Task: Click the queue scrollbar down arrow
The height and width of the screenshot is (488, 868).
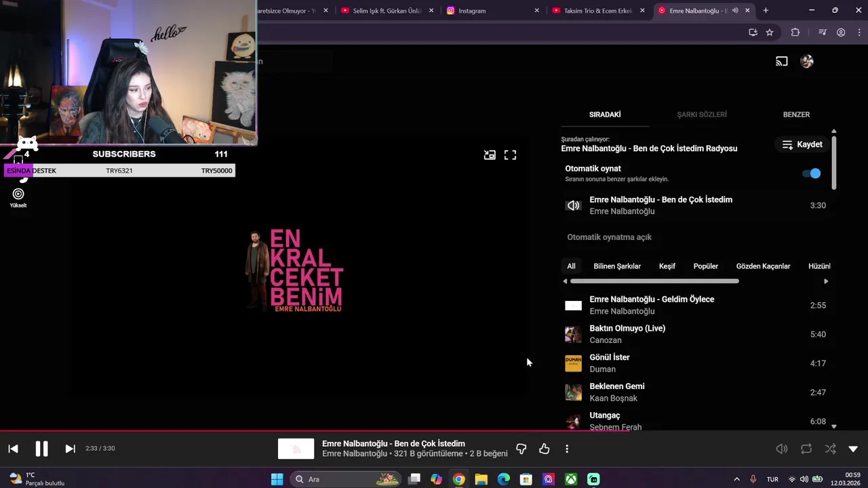Action: click(834, 426)
